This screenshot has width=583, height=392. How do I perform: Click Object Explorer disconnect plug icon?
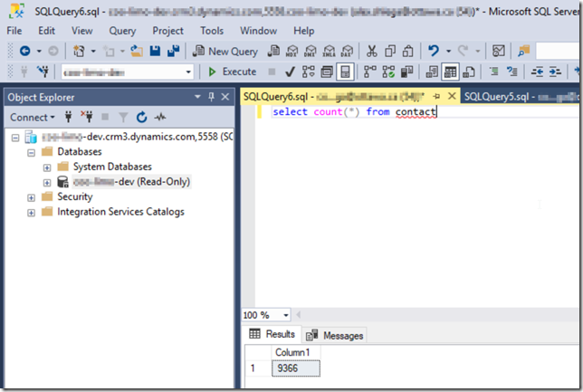[87, 117]
